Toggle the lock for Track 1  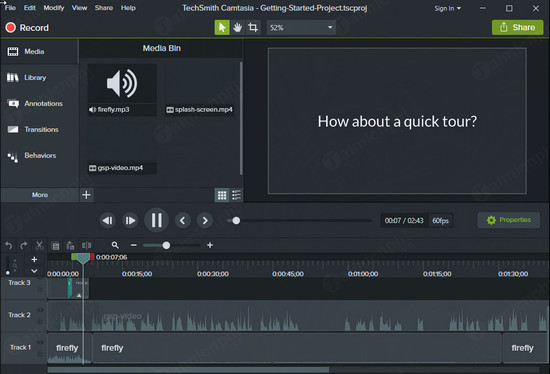[40, 354]
